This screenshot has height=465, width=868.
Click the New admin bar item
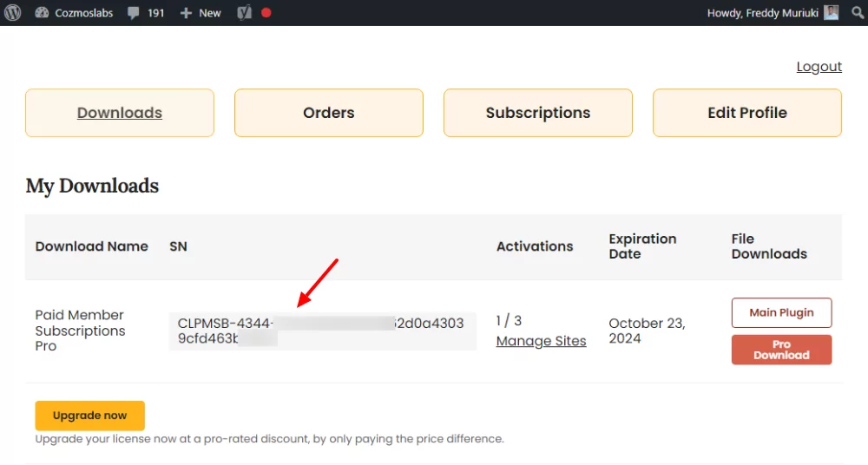coord(210,13)
